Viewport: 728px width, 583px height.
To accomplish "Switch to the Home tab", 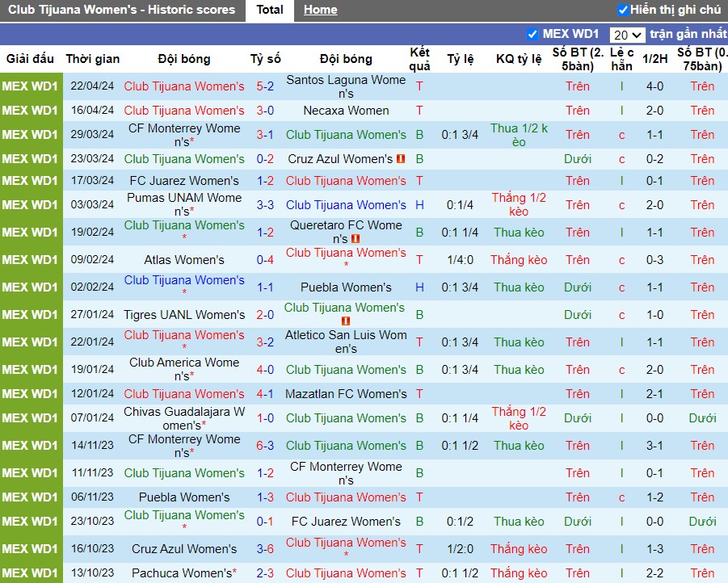I will point(320,10).
